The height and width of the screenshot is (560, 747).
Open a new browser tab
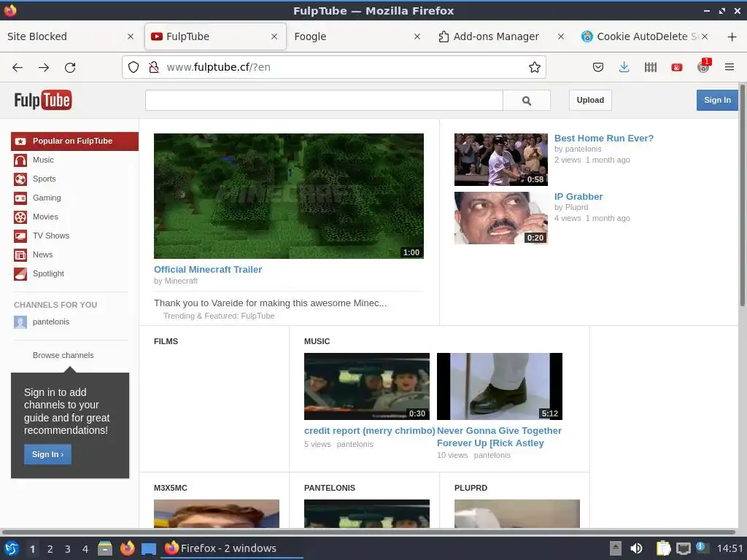732,36
